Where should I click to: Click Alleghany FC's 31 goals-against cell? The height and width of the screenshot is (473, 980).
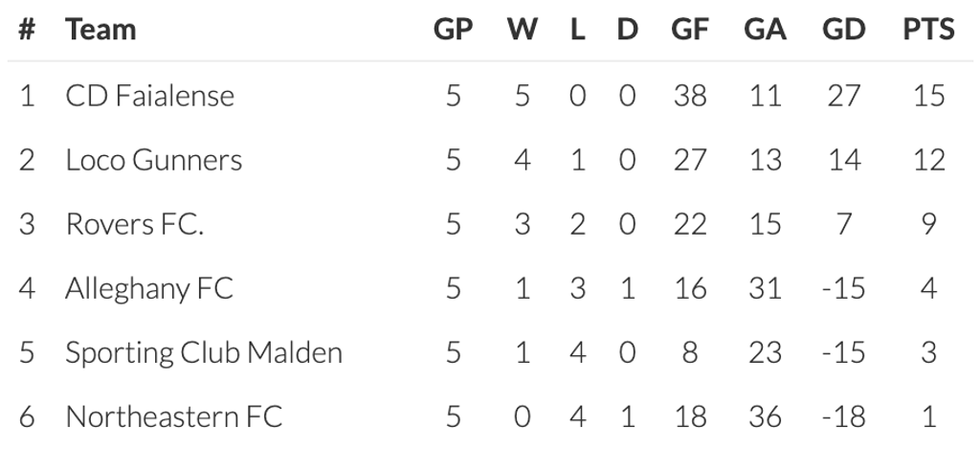[x=765, y=288]
